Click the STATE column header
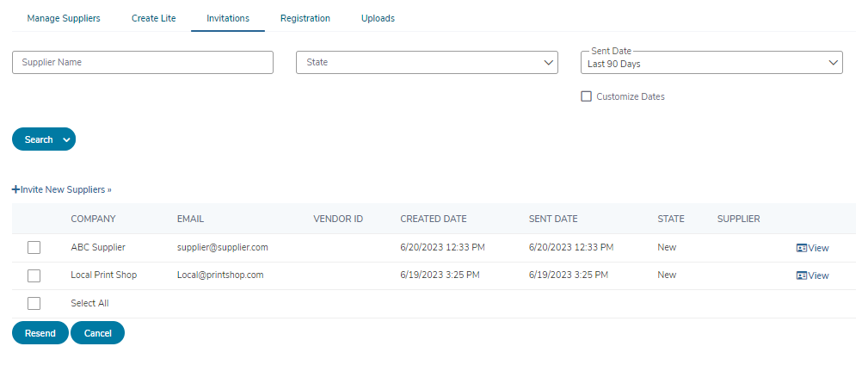This screenshot has width=868, height=371. (x=671, y=219)
